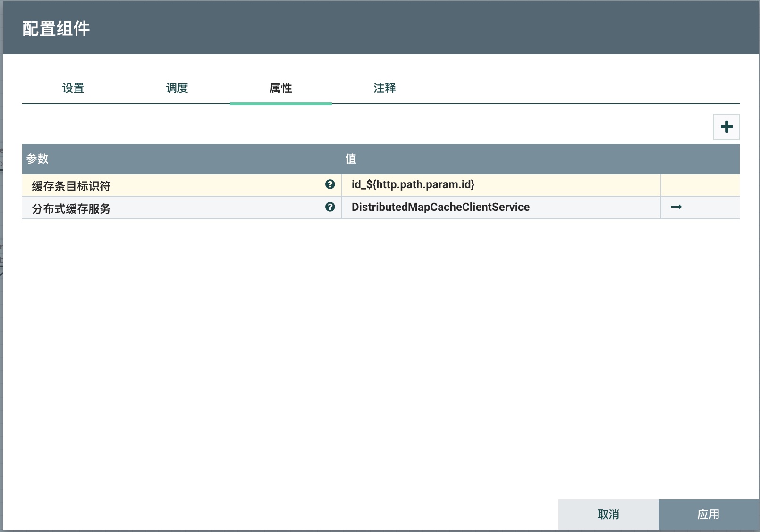Select the 缓存条目标识符 property name

pos(71,186)
